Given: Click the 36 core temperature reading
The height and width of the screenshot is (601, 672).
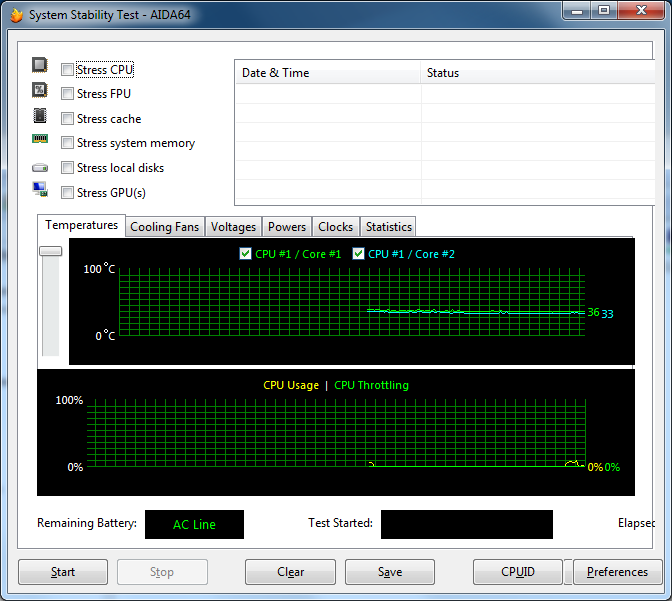Looking at the screenshot, I should [593, 312].
